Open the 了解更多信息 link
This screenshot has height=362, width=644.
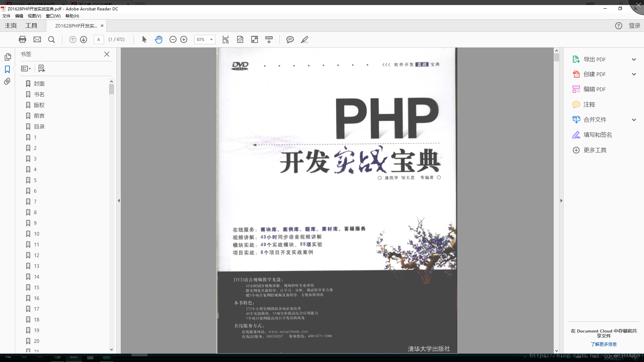click(x=603, y=344)
